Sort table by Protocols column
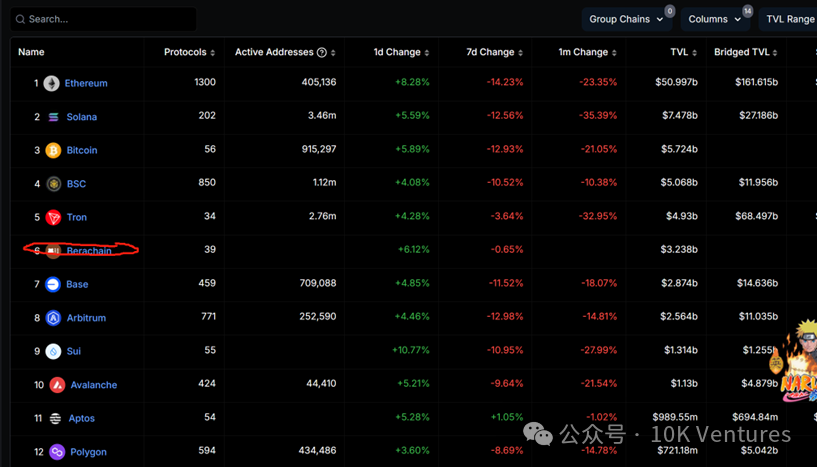Viewport: 817px width, 467px height. coord(189,52)
